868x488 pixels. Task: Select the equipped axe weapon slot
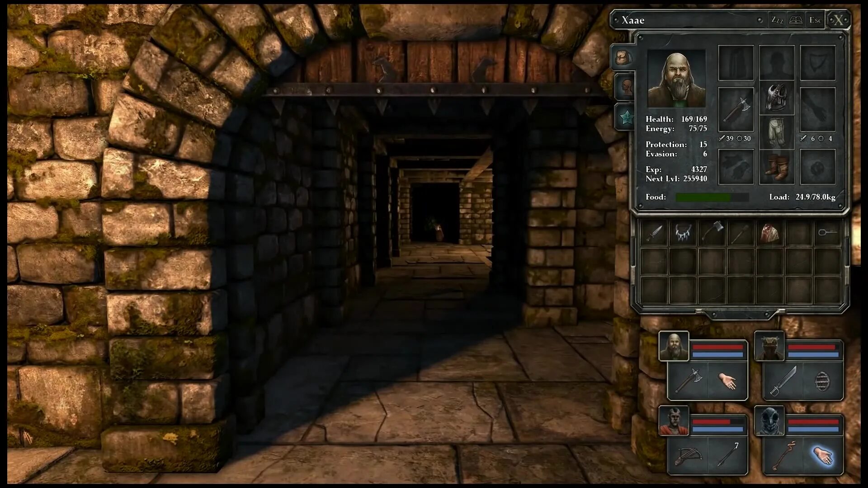(736, 110)
